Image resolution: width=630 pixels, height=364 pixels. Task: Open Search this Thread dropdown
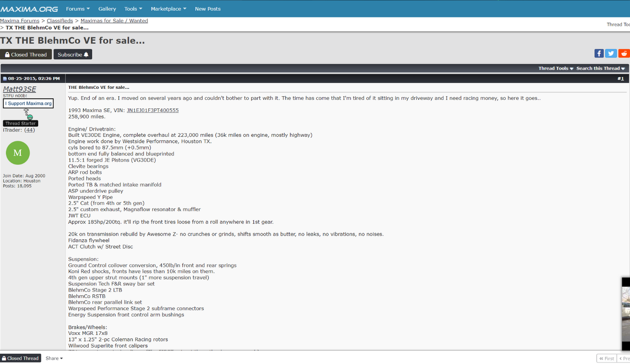[x=600, y=68]
